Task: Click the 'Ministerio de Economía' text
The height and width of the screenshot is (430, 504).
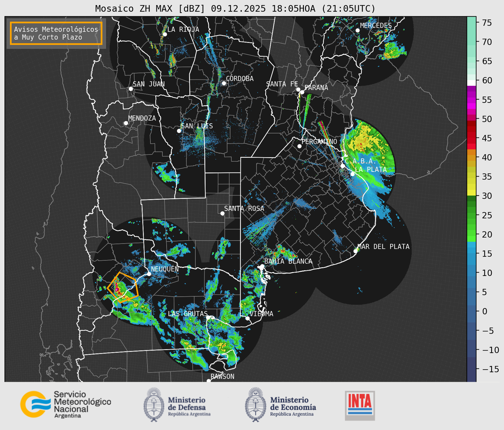Action: point(293,403)
